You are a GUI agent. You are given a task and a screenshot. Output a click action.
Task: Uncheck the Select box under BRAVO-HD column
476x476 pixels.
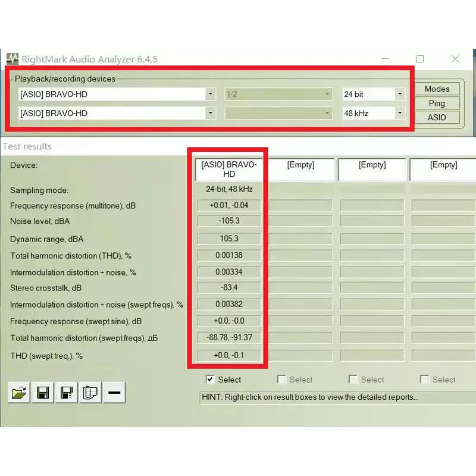(x=210, y=380)
